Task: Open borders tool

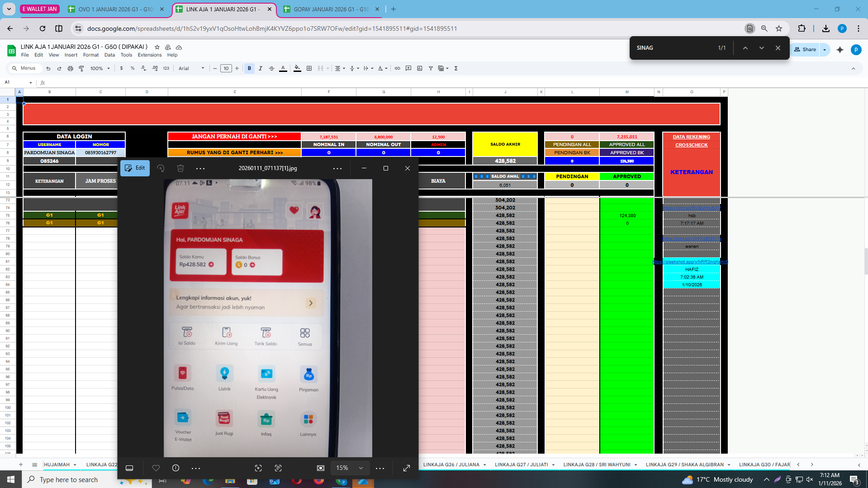Action: click(309, 68)
